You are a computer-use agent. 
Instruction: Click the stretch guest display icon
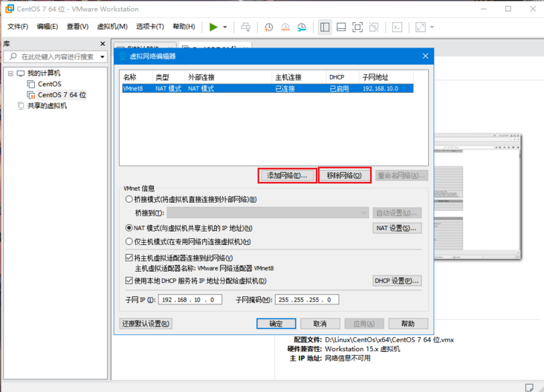point(421,27)
